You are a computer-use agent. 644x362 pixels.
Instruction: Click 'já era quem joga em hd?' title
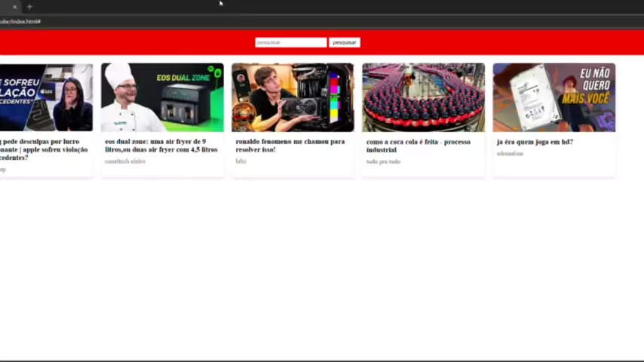[x=535, y=142]
